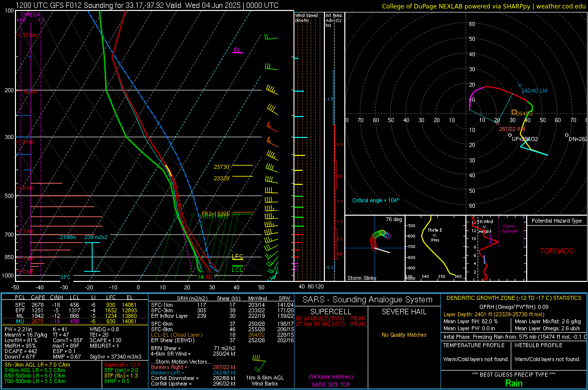Screen dimensions: 588x390
Task: Click the 23329' height label
Action: point(222,178)
